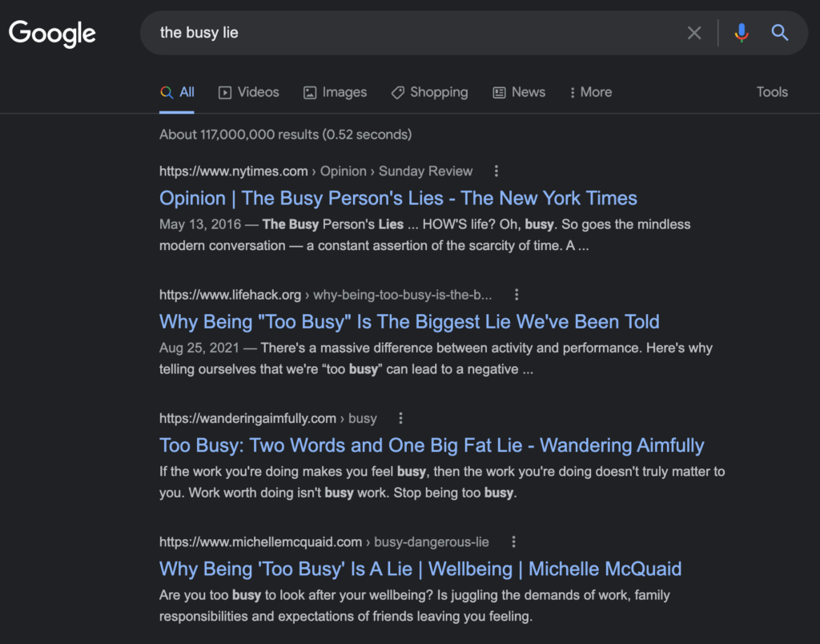Open 'Why Being 'Too Busy' Is A Lie' link

(x=420, y=569)
